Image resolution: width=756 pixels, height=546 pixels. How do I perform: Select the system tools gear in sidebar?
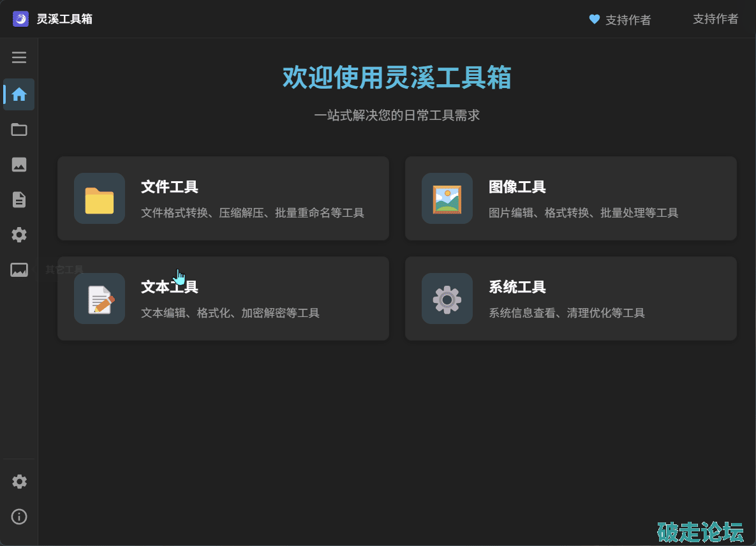[x=19, y=235]
